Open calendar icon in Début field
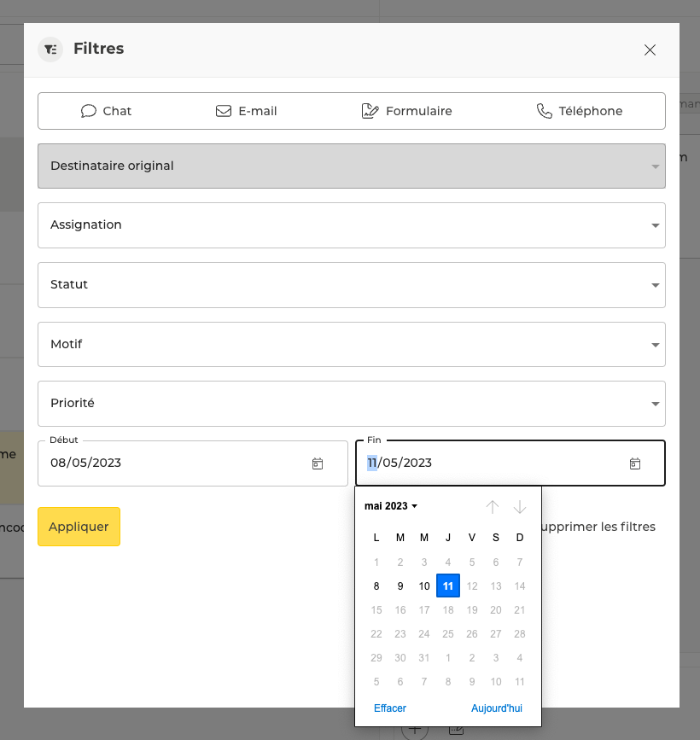The image size is (700, 740). point(318,463)
